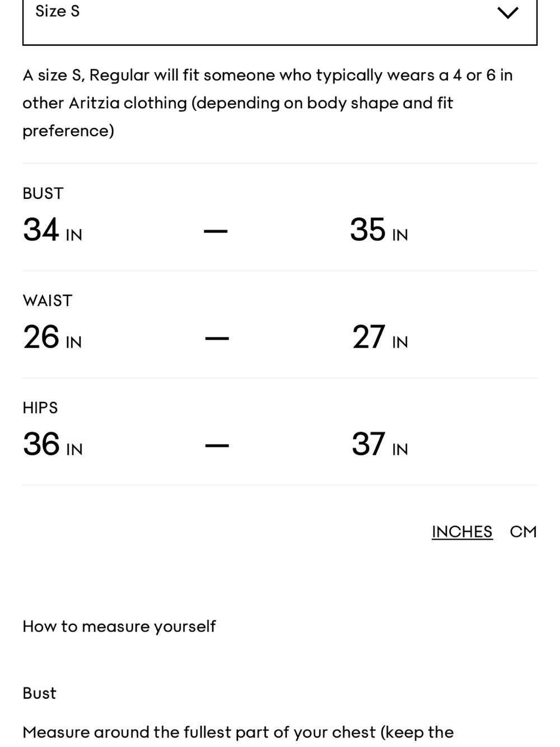Viewport: 560px width, 747px height.
Task: Click the How to measure yourself heading
Action: coord(119,627)
